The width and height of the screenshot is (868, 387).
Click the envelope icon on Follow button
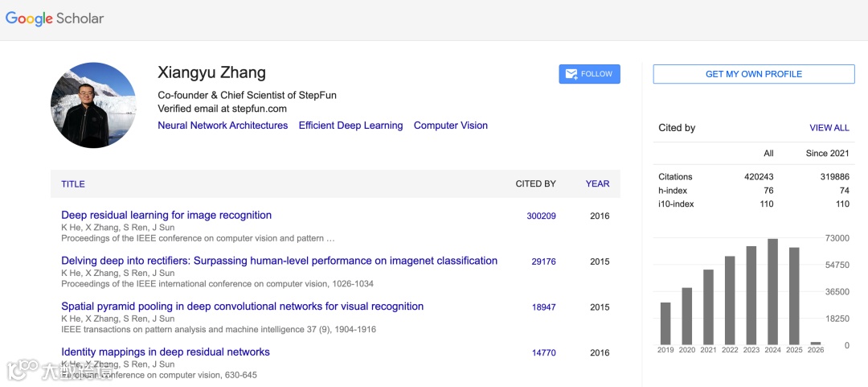[571, 74]
